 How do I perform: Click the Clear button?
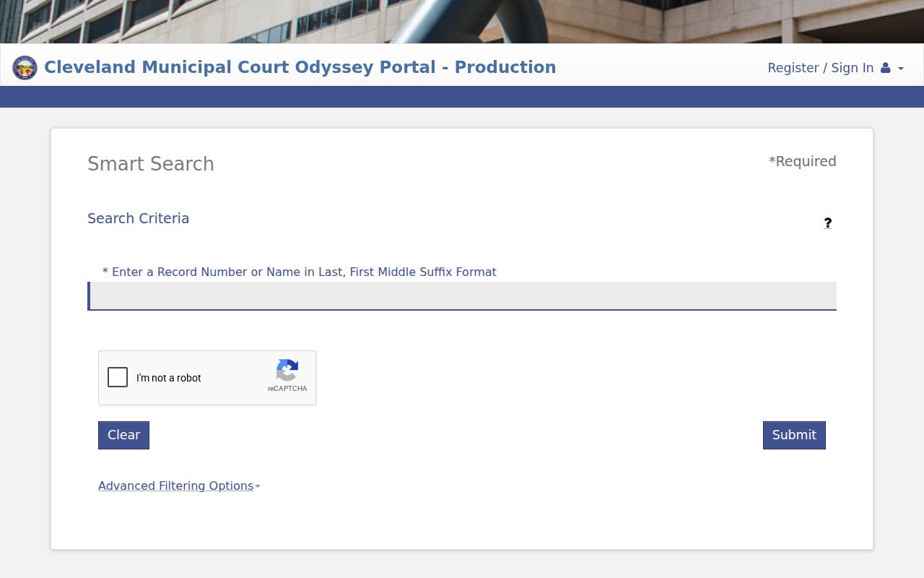pyautogui.click(x=123, y=435)
